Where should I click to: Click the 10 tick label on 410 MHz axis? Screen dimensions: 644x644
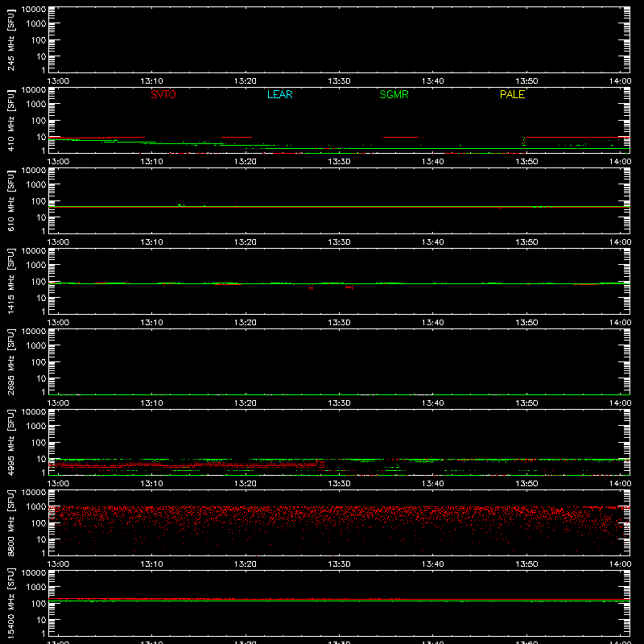point(42,137)
